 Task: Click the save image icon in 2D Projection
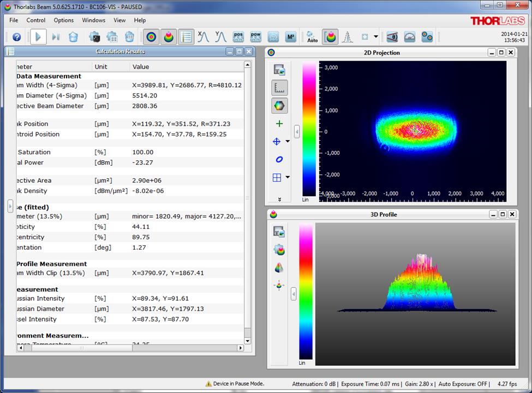tap(279, 70)
